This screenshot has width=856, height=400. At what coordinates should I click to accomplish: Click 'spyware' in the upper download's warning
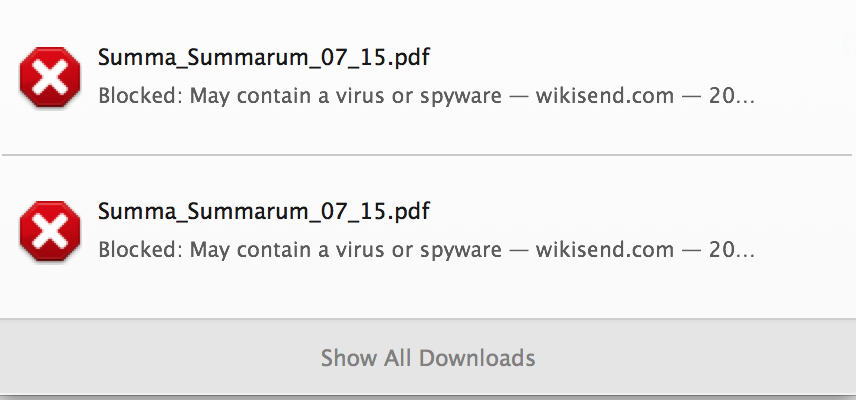pyautogui.click(x=461, y=98)
